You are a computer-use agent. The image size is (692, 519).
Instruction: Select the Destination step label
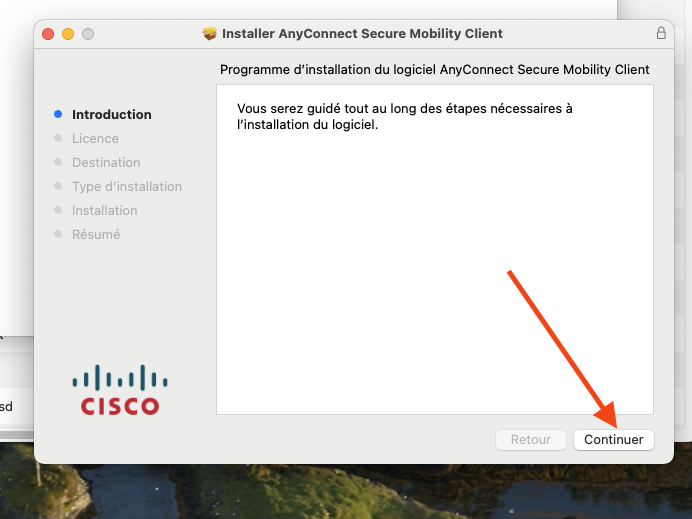tap(106, 162)
